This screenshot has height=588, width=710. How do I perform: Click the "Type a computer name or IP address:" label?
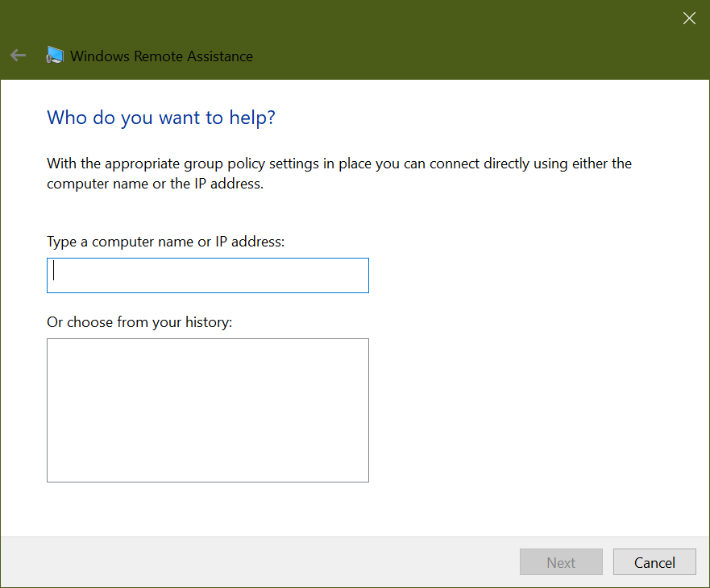click(166, 242)
